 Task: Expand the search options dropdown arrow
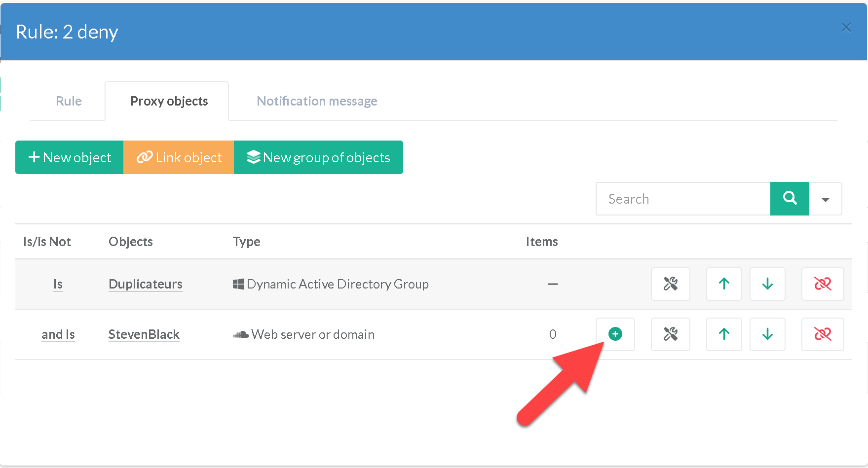click(825, 199)
